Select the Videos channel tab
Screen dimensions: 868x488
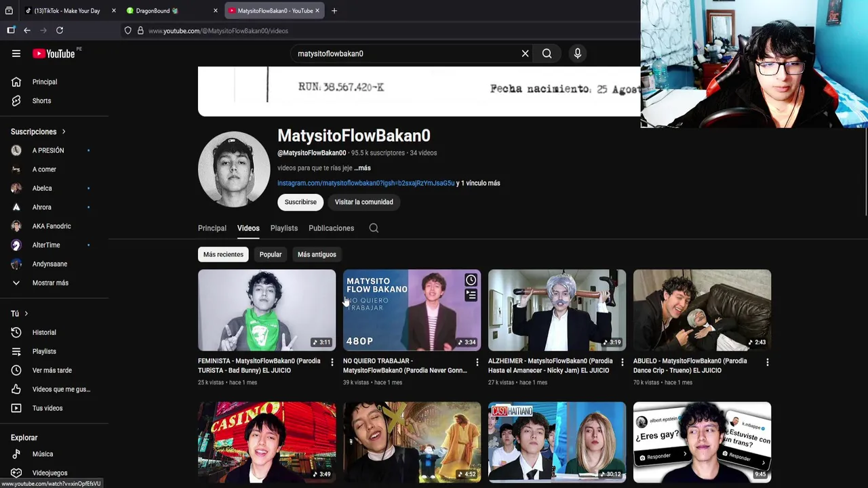pos(248,228)
